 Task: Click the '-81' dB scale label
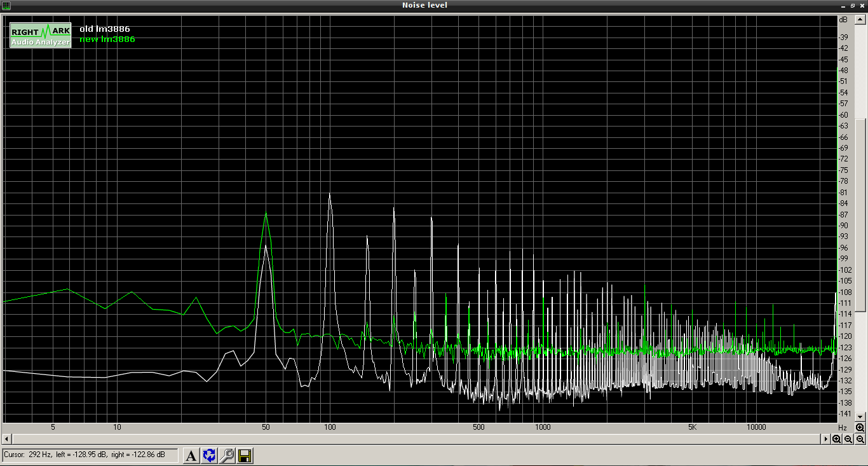tap(844, 193)
